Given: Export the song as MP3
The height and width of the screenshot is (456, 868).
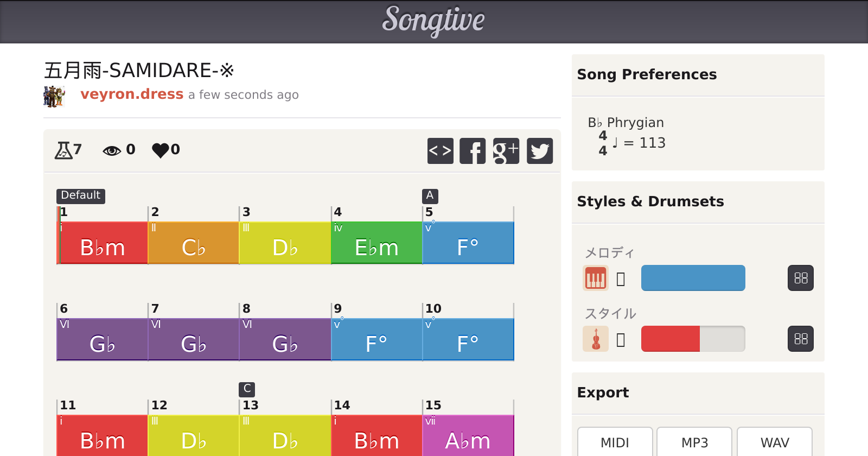Looking at the screenshot, I should click(694, 442).
